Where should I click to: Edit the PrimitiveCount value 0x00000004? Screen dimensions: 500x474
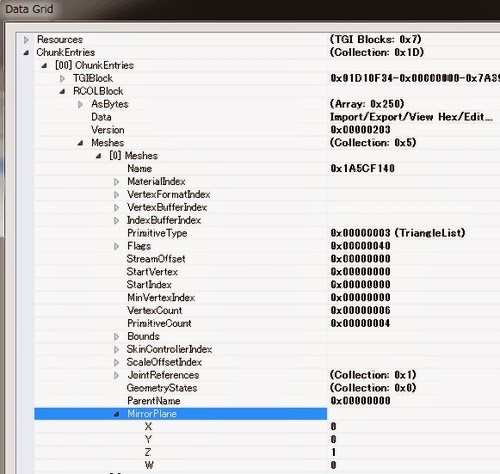coord(360,324)
